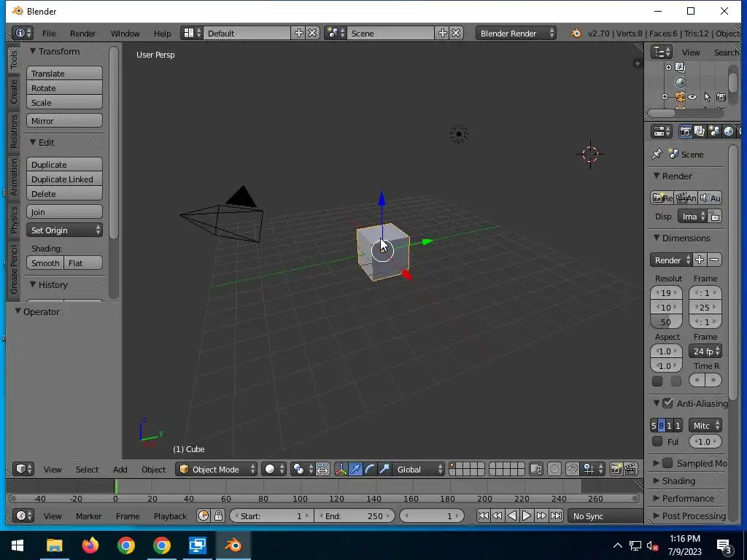Click the Translate button
Viewport: 747px width, 560px height.
click(64, 74)
